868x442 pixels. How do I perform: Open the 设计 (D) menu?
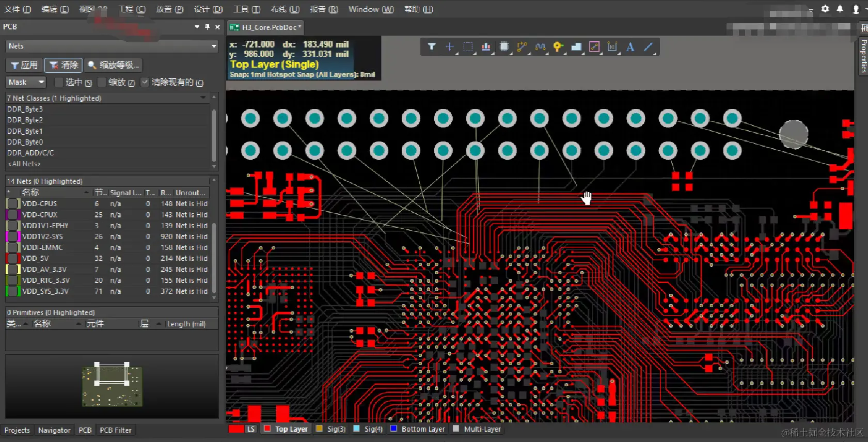pyautogui.click(x=208, y=9)
